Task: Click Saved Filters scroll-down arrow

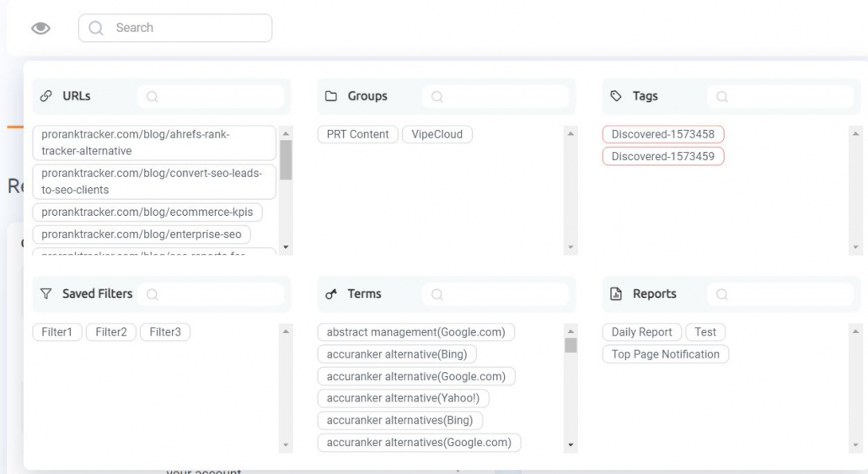Action: coord(286,444)
